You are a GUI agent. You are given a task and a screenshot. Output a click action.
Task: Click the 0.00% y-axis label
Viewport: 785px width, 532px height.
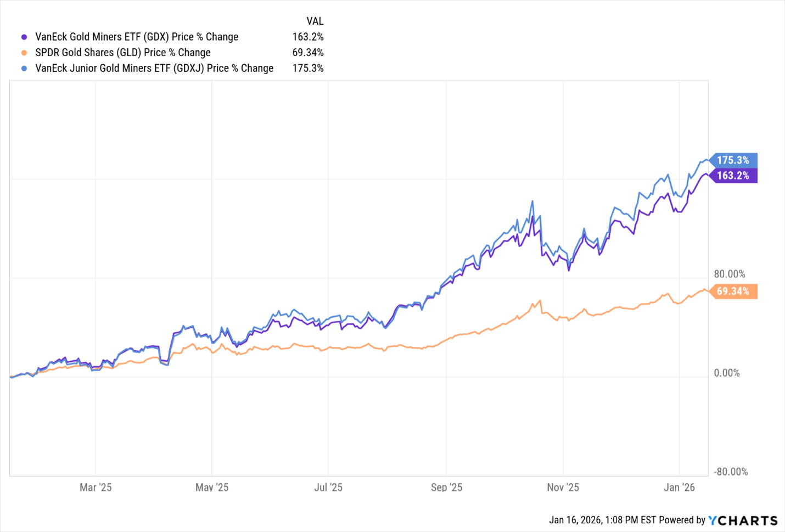727,373
